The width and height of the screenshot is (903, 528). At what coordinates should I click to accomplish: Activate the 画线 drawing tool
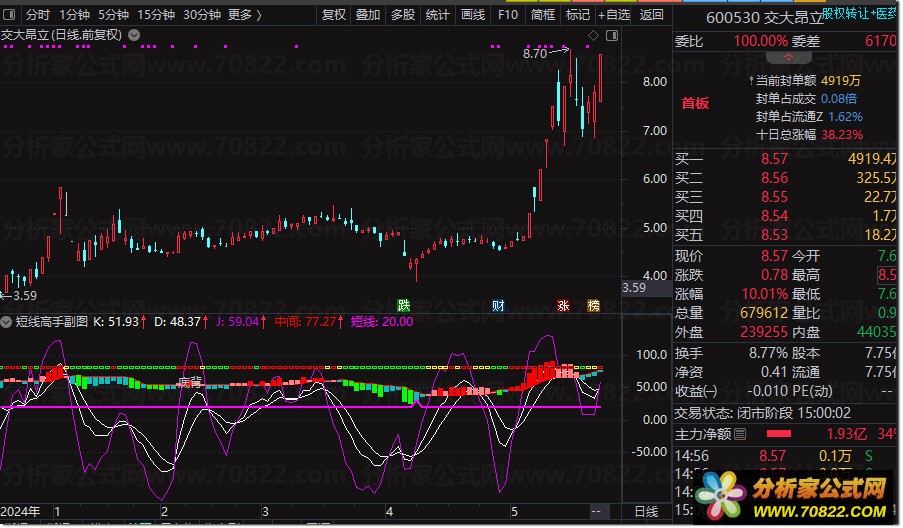(473, 14)
